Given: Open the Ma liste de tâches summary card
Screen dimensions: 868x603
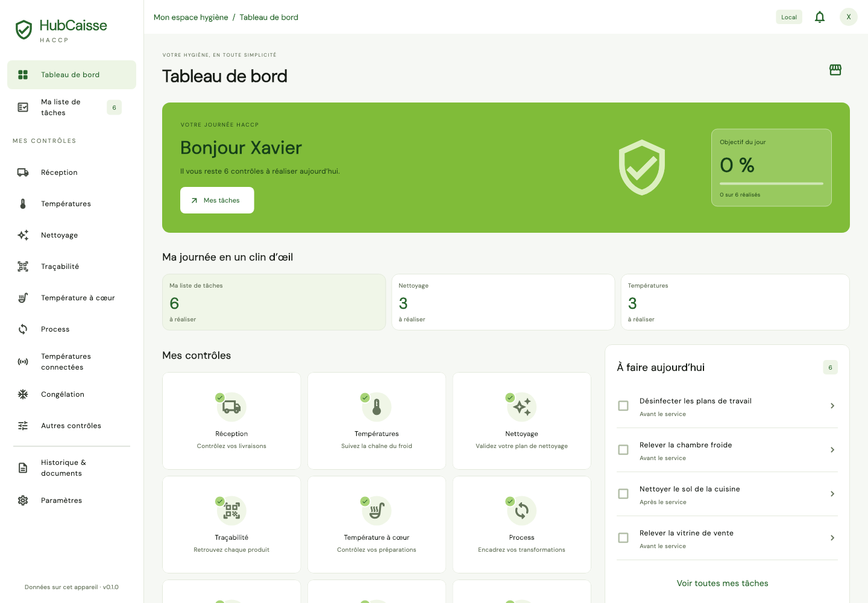Looking at the screenshot, I should [x=274, y=302].
